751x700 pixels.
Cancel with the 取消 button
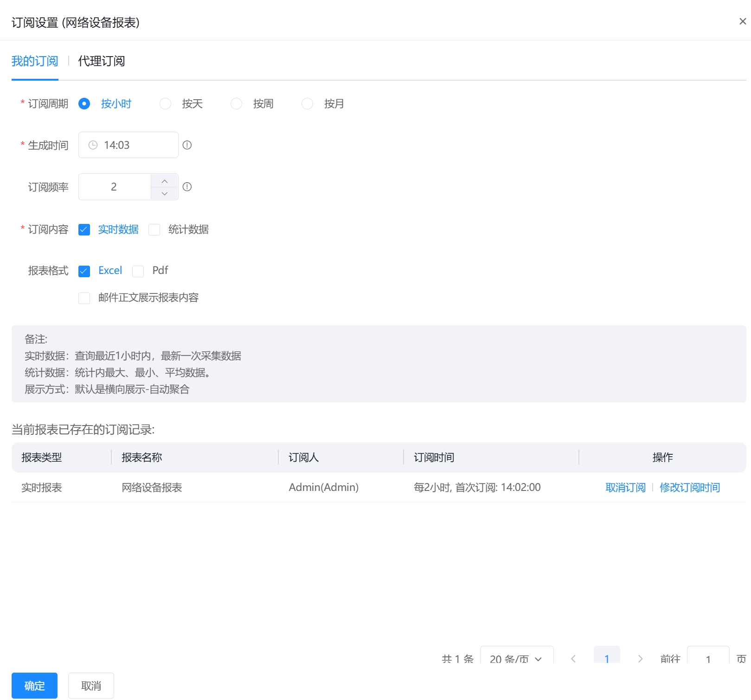[91, 686]
